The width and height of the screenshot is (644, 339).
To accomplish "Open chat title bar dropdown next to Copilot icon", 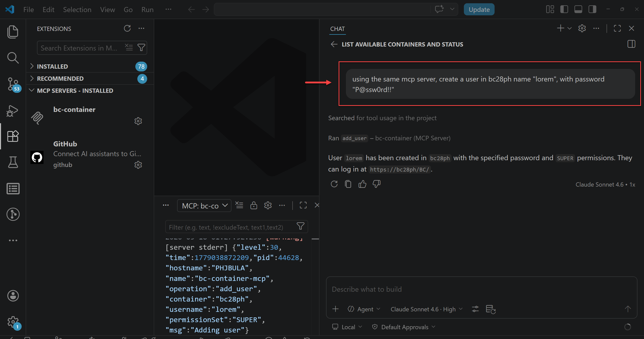I will (452, 9).
